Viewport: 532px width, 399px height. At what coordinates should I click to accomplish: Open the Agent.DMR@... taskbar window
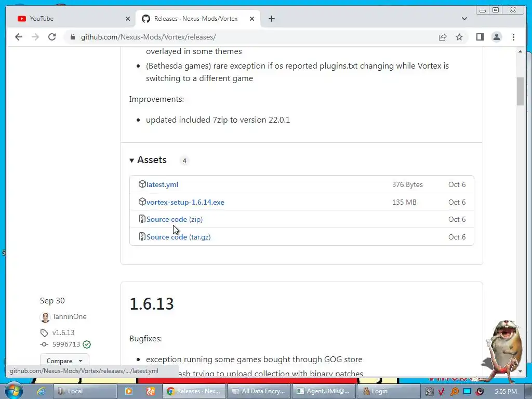[x=324, y=391]
